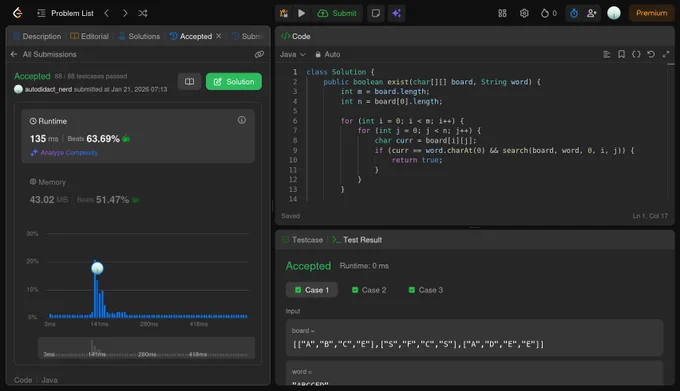This screenshot has width=680, height=391.
Task: Copy the submission link icon
Action: (259, 54)
